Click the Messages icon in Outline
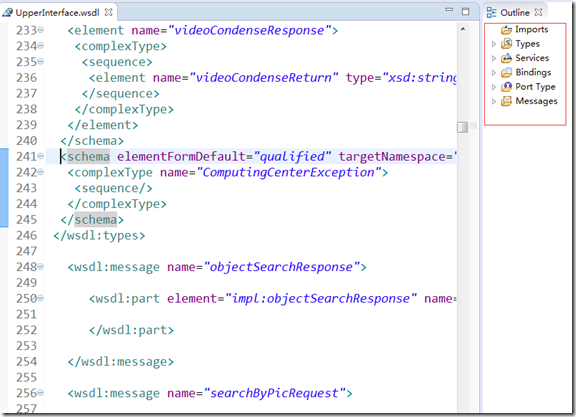 pos(507,101)
